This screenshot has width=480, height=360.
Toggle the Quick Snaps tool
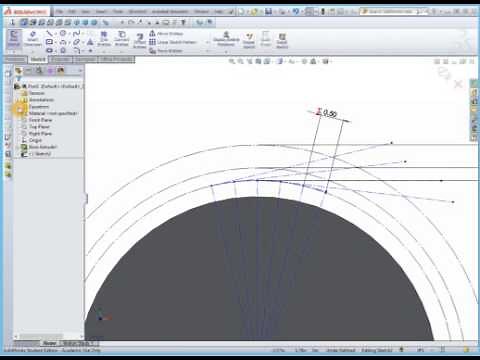click(x=265, y=39)
